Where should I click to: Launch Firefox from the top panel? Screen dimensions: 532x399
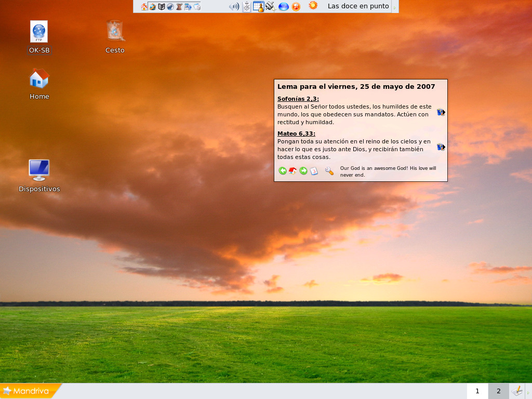[153, 7]
